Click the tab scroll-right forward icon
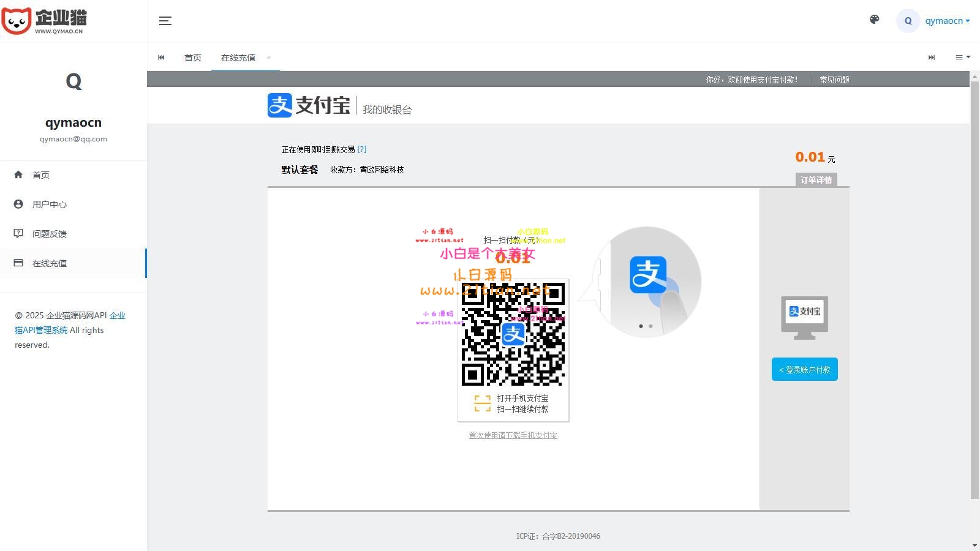Viewport: 980px width, 551px height. tap(931, 58)
